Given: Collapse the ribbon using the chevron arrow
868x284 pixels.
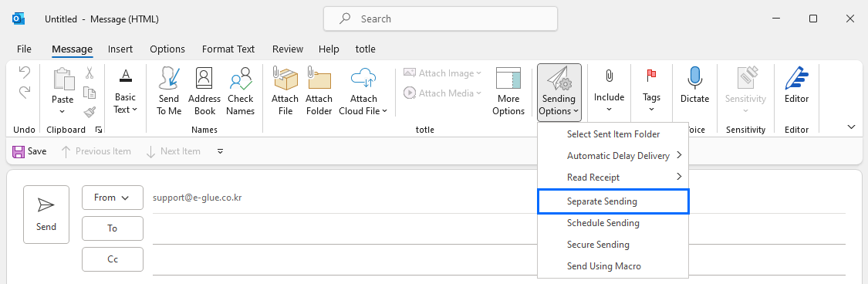Looking at the screenshot, I should [x=851, y=127].
